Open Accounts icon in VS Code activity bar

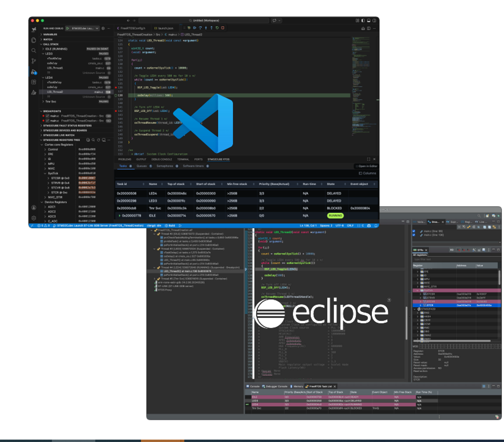coord(34,207)
